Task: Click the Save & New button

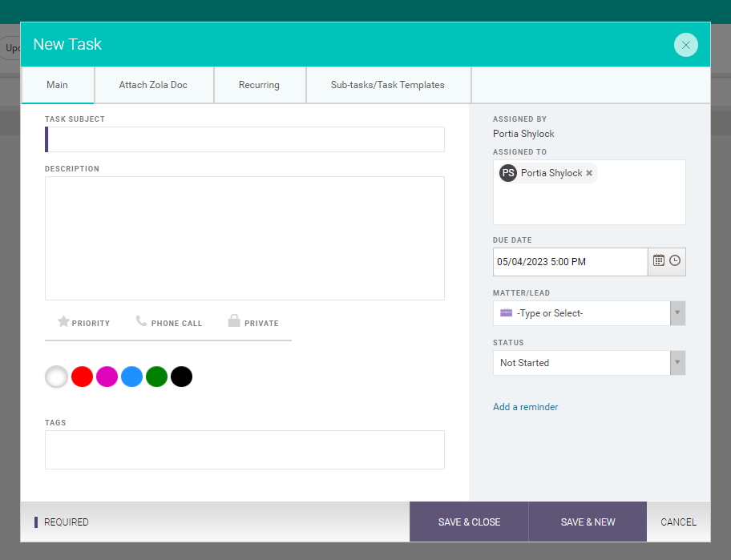Action: [588, 522]
